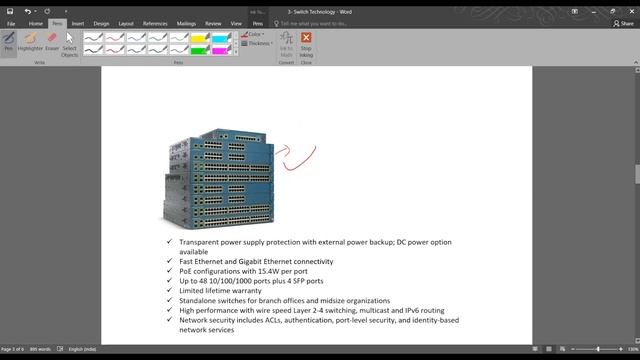This screenshot has height=360, width=640.
Task: Click the word count in status bar
Action: (40, 349)
